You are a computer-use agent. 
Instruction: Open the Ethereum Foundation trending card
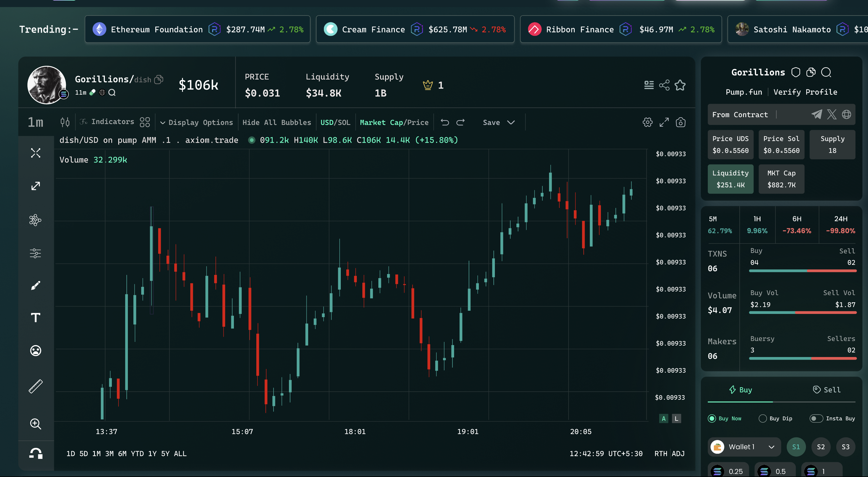tap(197, 29)
